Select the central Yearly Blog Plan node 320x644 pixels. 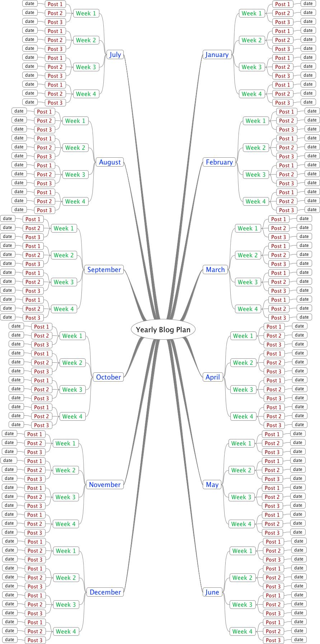tap(163, 330)
